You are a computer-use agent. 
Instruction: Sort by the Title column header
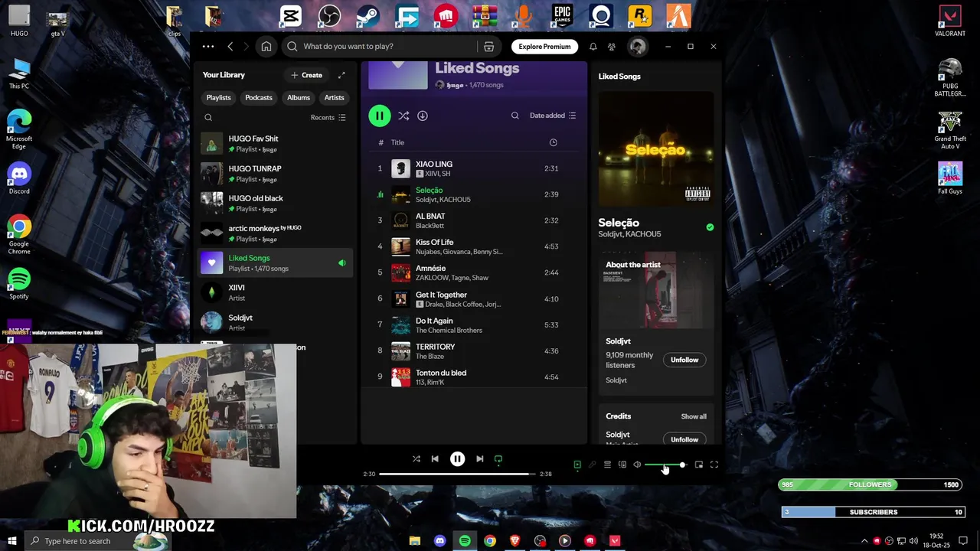pyautogui.click(x=397, y=142)
